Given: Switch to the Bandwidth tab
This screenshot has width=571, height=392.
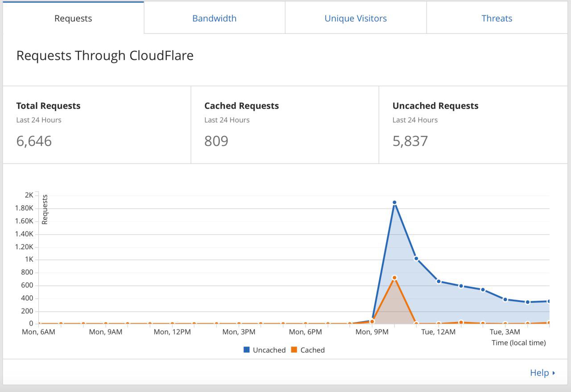Looking at the screenshot, I should click(x=214, y=18).
